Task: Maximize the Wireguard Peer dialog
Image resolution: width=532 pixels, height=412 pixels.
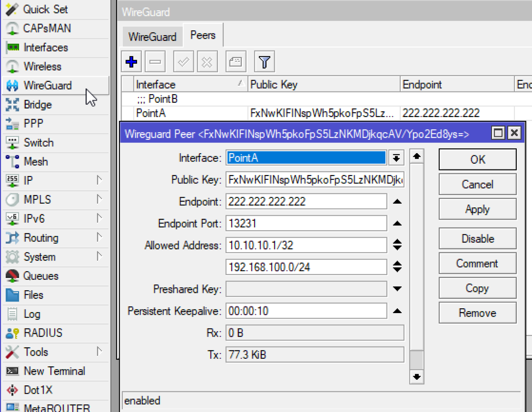Action: [498, 133]
